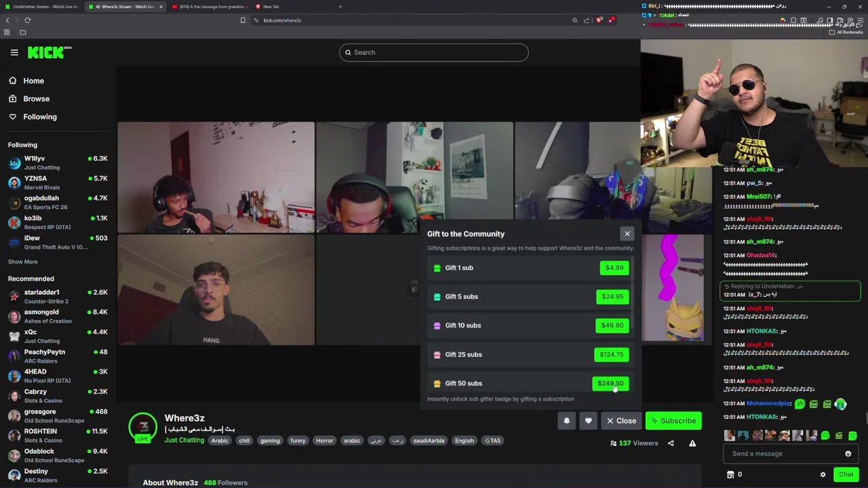The width and height of the screenshot is (868, 488).
Task: Select the English tag
Action: pyautogui.click(x=465, y=441)
